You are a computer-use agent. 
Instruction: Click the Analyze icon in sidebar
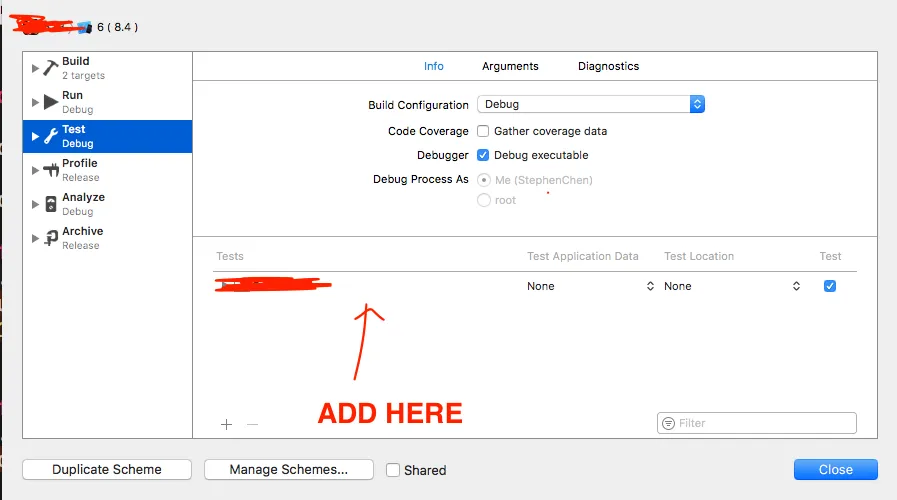pyautogui.click(x=50, y=204)
